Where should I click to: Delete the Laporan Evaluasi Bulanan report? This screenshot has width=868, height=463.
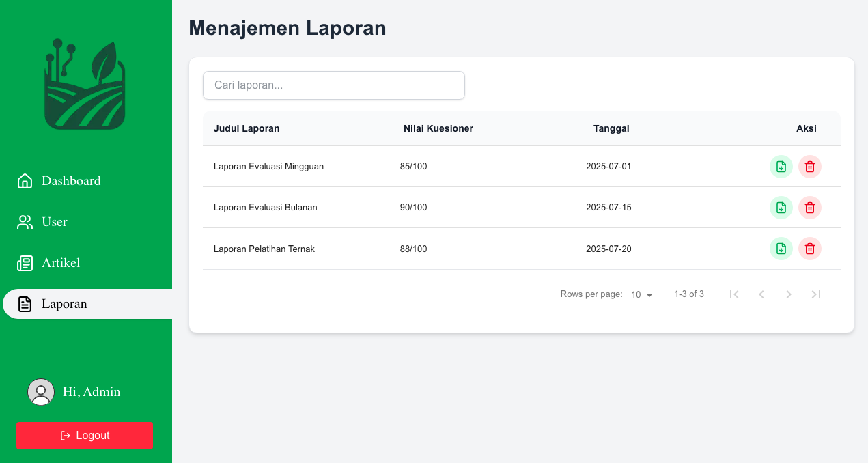(809, 208)
